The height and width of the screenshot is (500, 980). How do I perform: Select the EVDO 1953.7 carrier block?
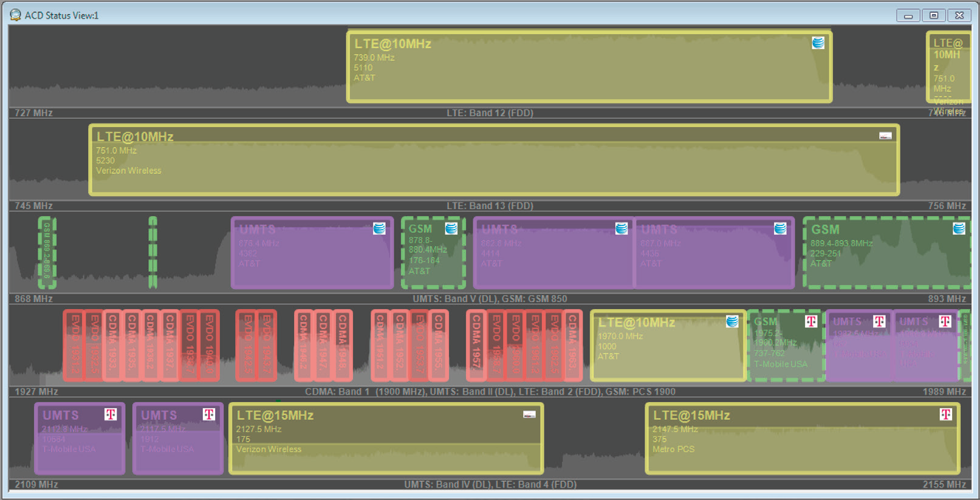pos(419,346)
